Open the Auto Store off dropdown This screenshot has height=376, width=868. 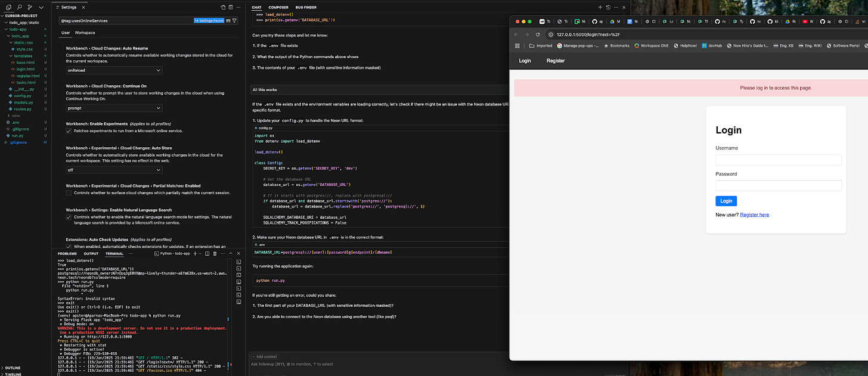coord(114,170)
